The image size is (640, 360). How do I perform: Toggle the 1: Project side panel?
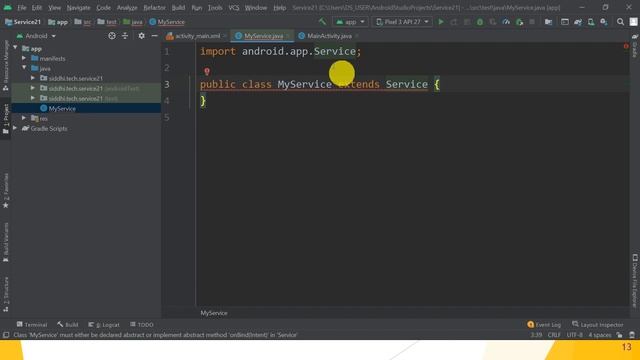tap(6, 119)
